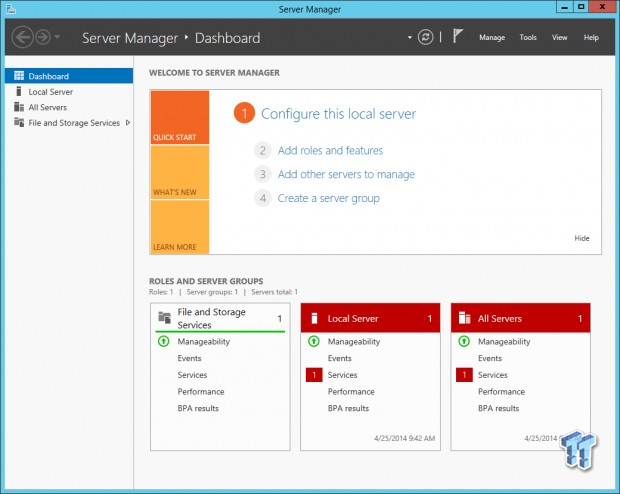Refresh the Server Manager dashboard
The image size is (620, 494).
(425, 37)
